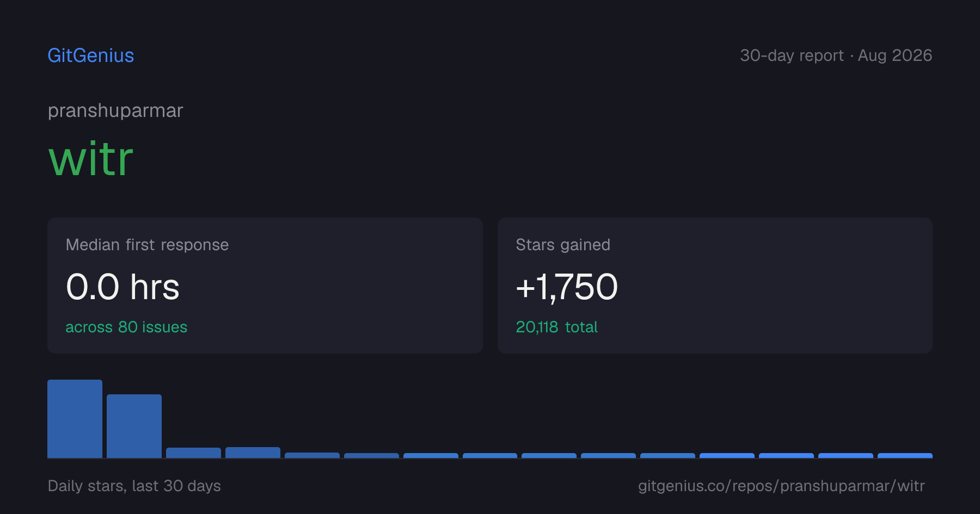Click the 0.0 hrs value

(x=122, y=287)
